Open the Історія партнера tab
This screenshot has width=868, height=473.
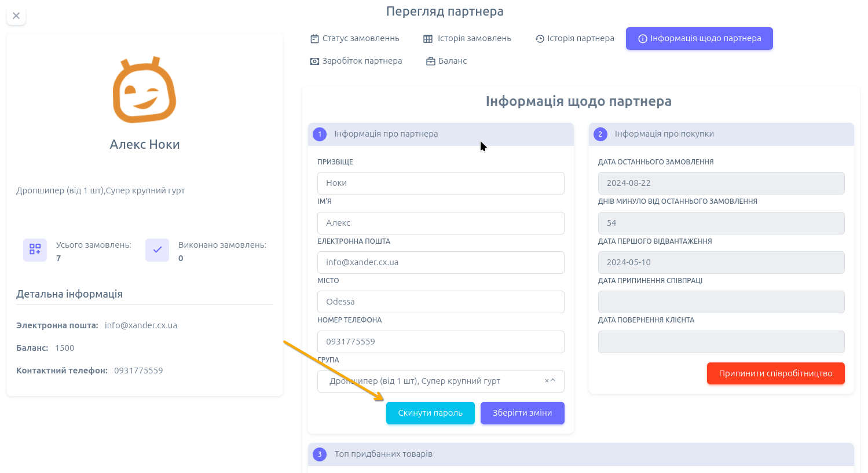point(574,38)
